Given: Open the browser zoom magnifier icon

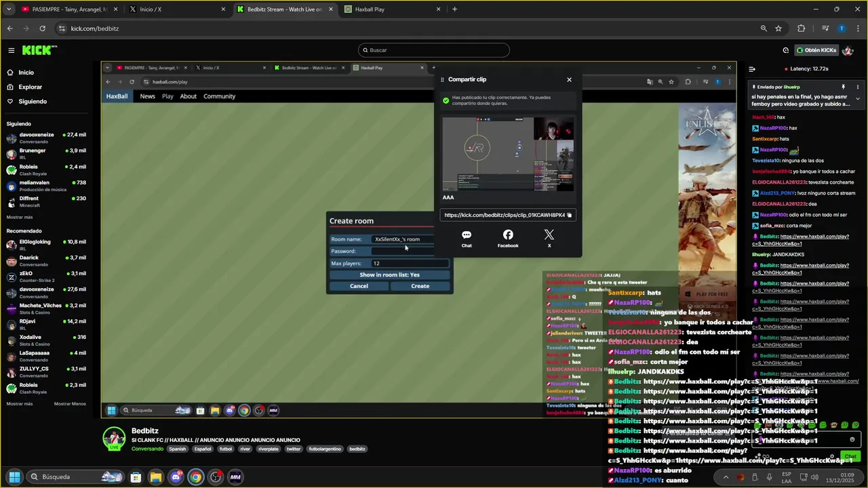Looking at the screenshot, I should 764,28.
